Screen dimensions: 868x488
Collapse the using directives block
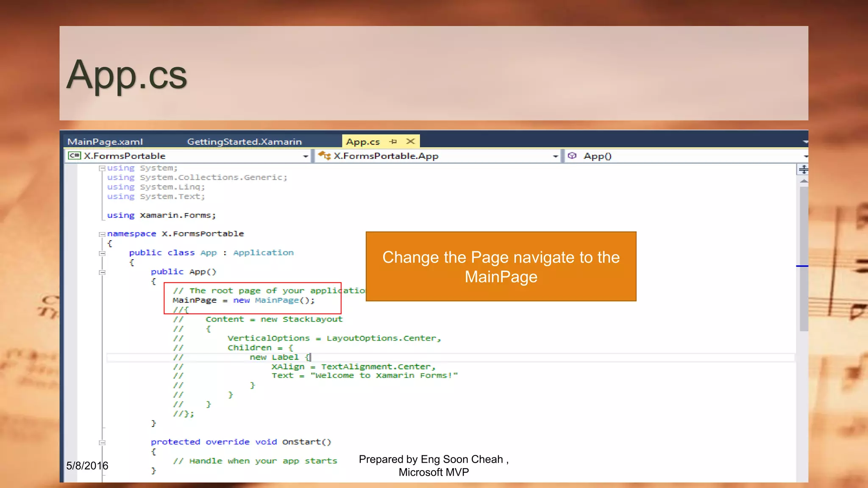click(102, 168)
